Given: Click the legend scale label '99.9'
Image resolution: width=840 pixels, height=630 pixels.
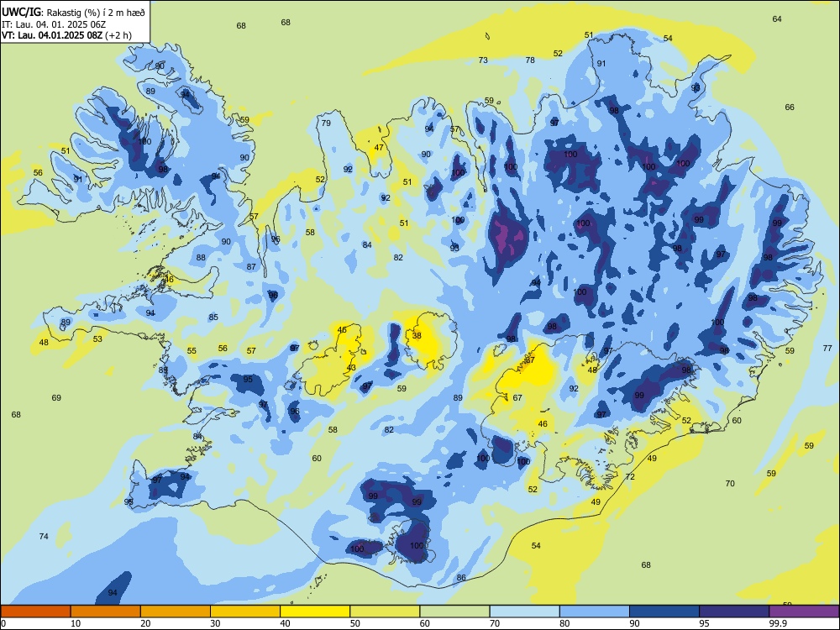Looking at the screenshot, I should [778, 623].
